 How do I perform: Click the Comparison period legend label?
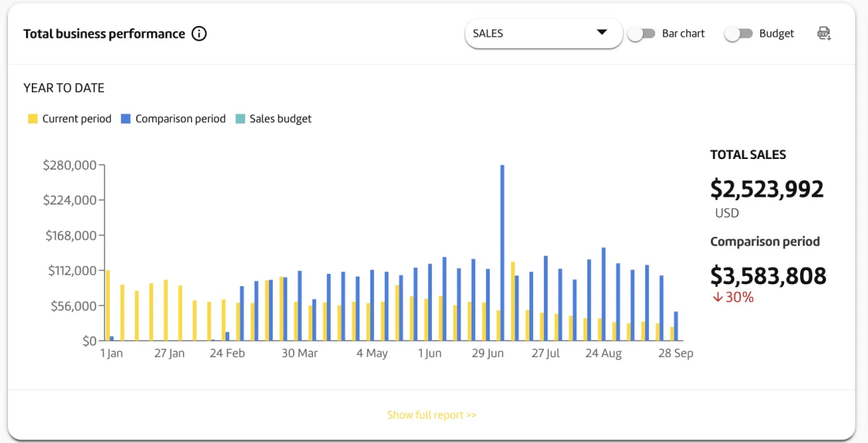pos(180,119)
